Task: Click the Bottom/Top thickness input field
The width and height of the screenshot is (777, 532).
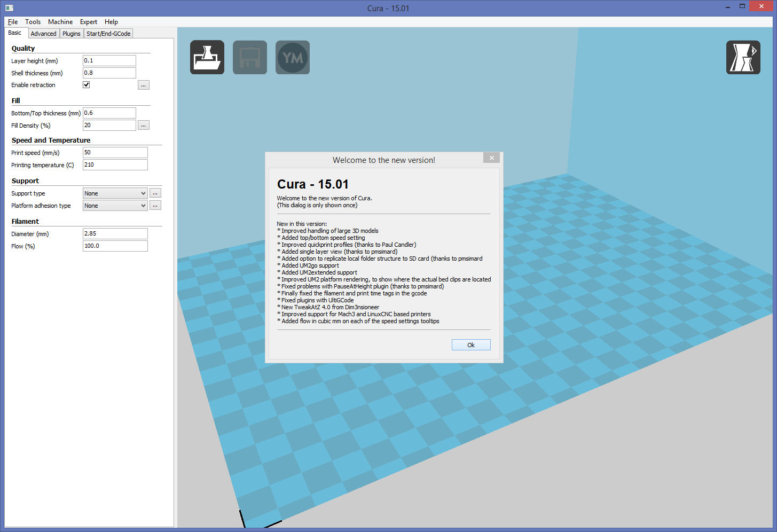Action: (109, 113)
